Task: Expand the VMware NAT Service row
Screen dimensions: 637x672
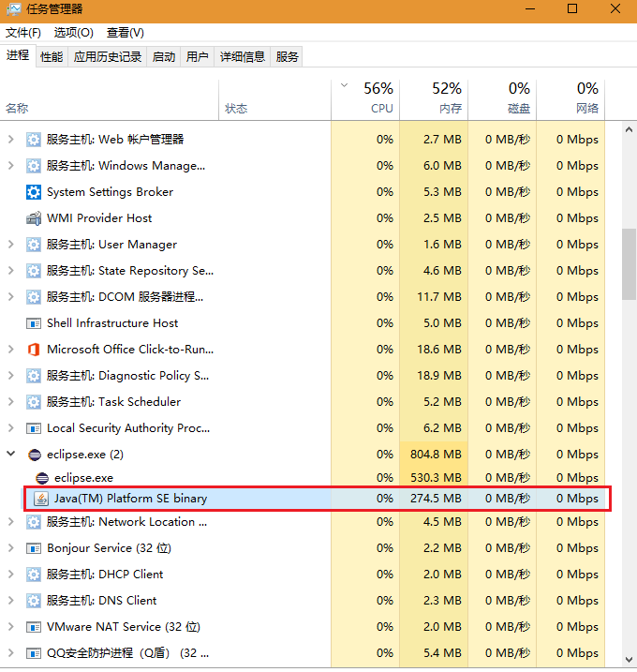Action: click(x=10, y=627)
